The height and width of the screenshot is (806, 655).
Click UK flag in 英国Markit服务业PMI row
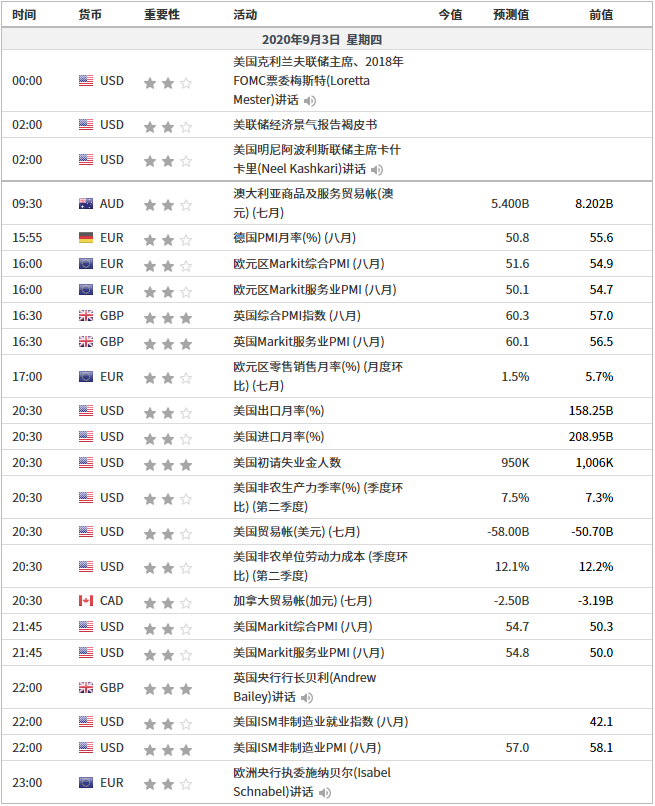pyautogui.click(x=86, y=341)
